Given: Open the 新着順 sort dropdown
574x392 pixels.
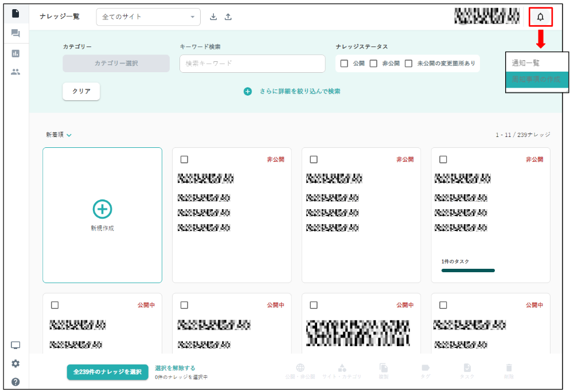Looking at the screenshot, I should tap(58, 135).
